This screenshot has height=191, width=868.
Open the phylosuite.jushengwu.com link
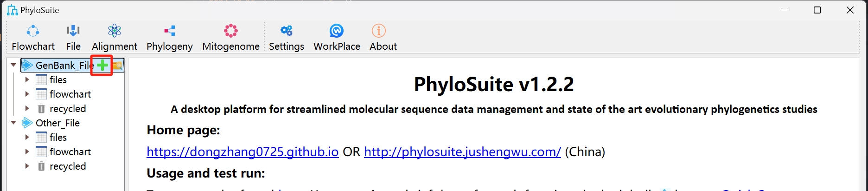[462, 151]
